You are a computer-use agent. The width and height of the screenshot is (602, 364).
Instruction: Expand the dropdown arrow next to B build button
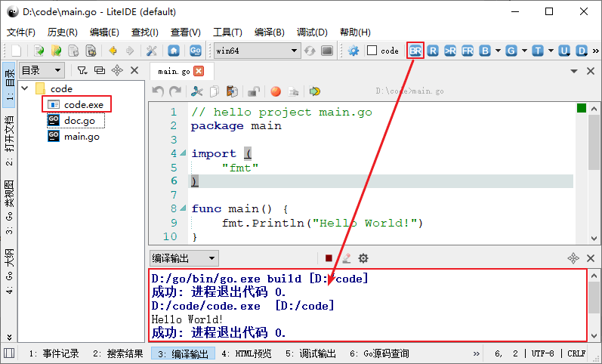498,51
